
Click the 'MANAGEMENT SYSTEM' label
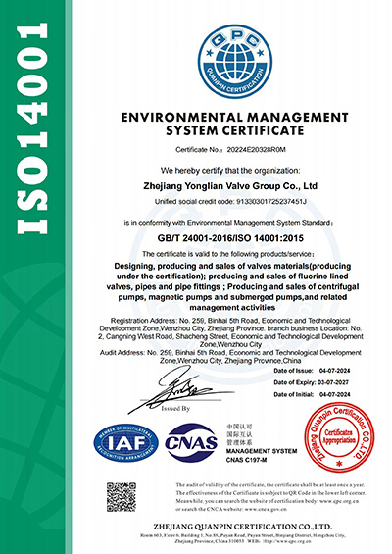point(262,451)
